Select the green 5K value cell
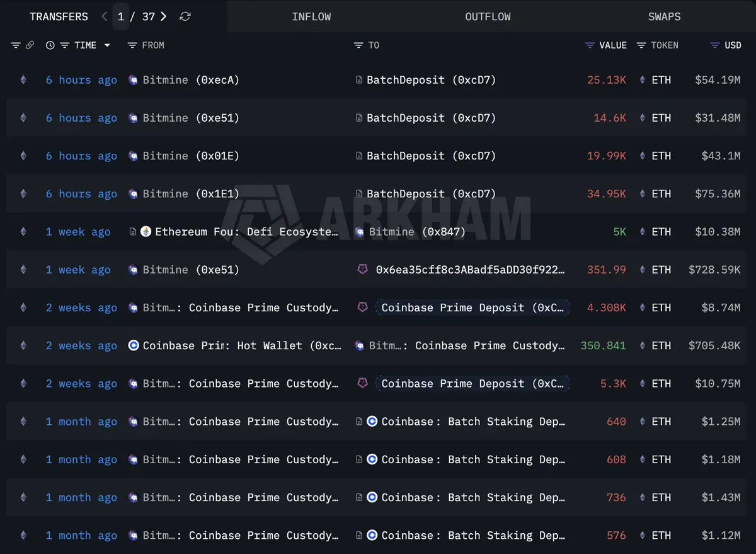Image resolution: width=756 pixels, height=554 pixels. [x=619, y=232]
